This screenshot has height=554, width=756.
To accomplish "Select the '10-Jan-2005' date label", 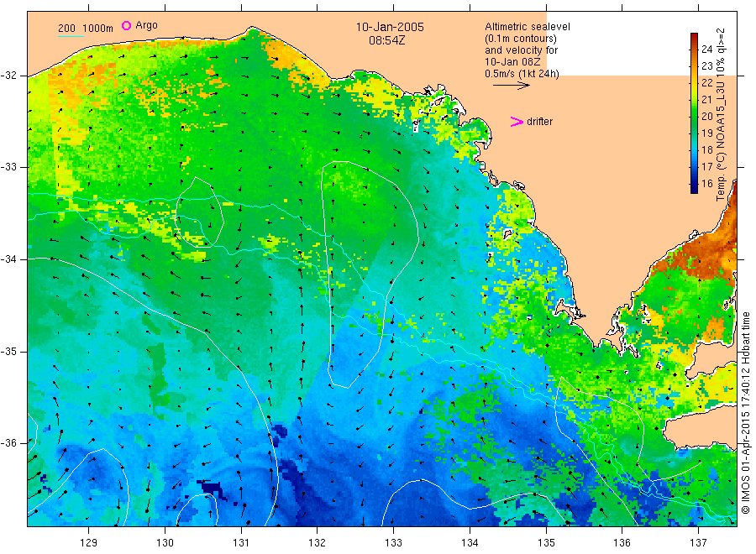I will (390, 27).
